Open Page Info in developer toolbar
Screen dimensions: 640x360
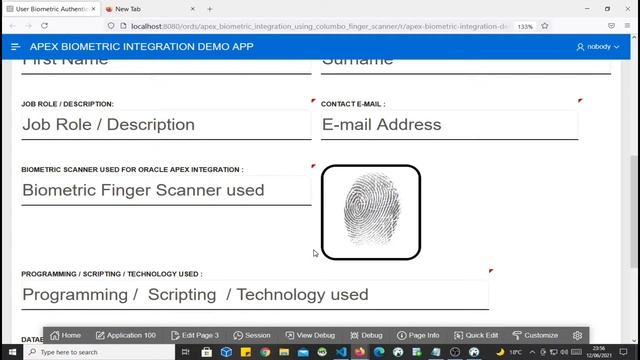pyautogui.click(x=418, y=336)
